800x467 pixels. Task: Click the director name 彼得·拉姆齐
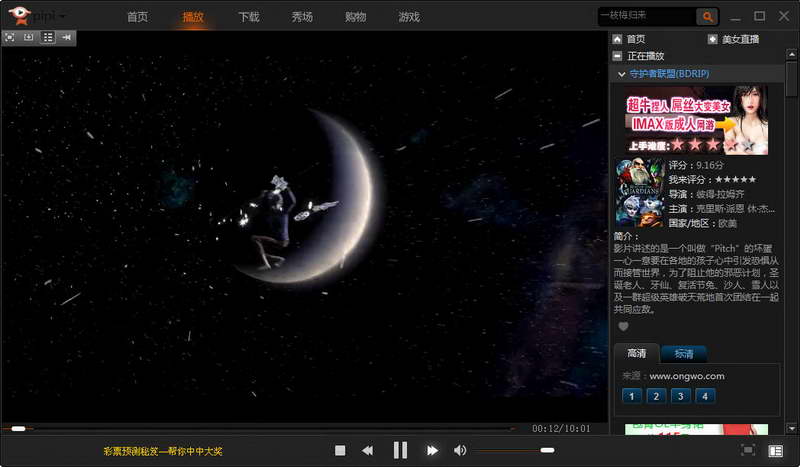click(x=720, y=194)
